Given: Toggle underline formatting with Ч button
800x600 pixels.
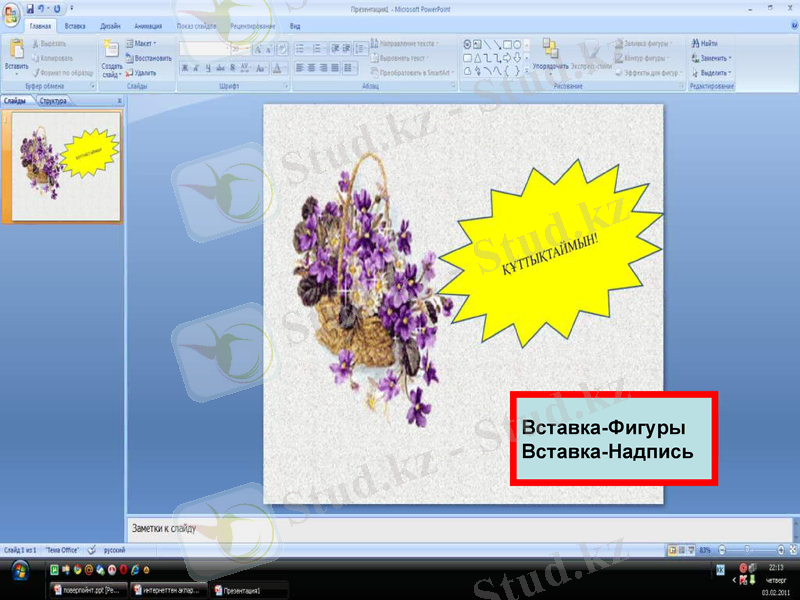Looking at the screenshot, I should [207, 66].
